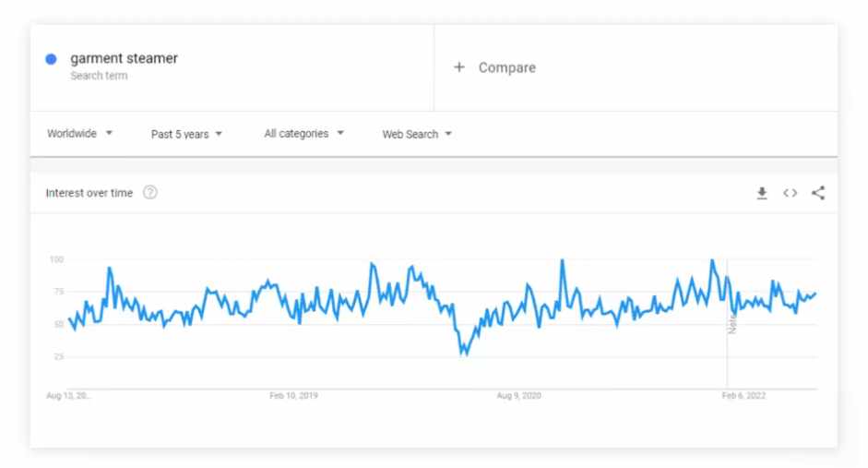868x468 pixels.
Task: Open the Worldwide region dropdown
Action: click(x=79, y=134)
